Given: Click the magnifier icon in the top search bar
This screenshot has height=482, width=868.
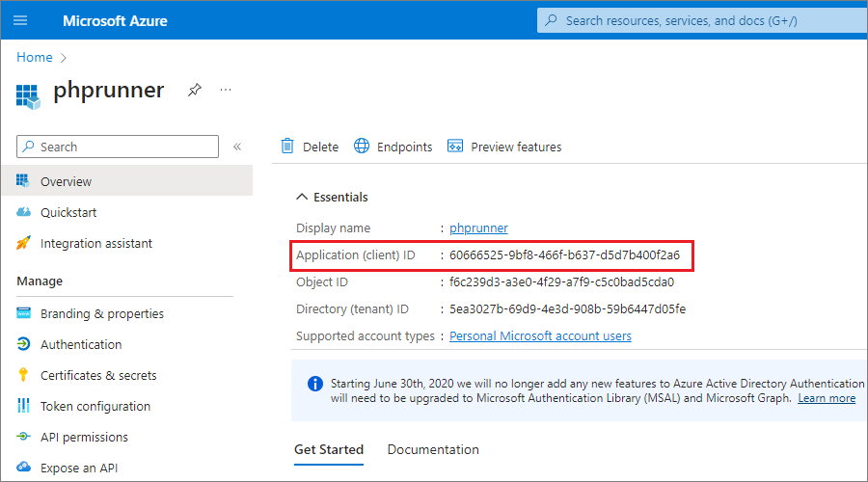Looking at the screenshot, I should pyautogui.click(x=551, y=20).
